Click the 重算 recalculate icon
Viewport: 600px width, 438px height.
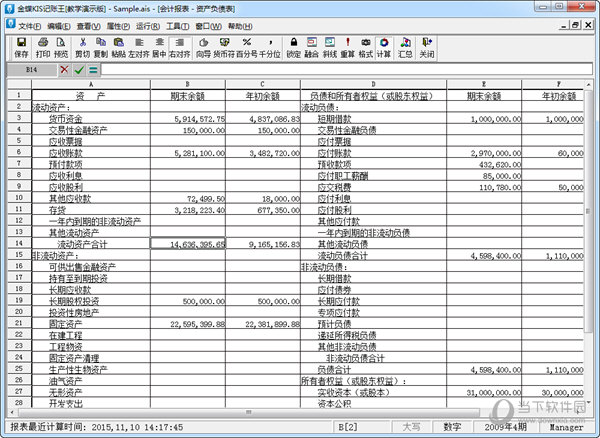point(347,48)
